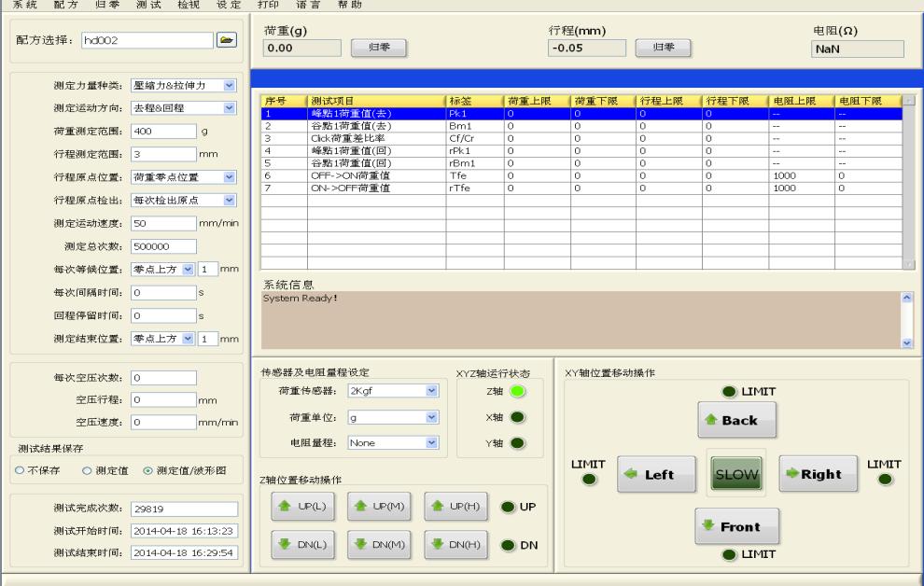Click the 测试完成次数 29819 field
Image resolution: width=924 pixels, height=586 pixels.
click(x=184, y=509)
